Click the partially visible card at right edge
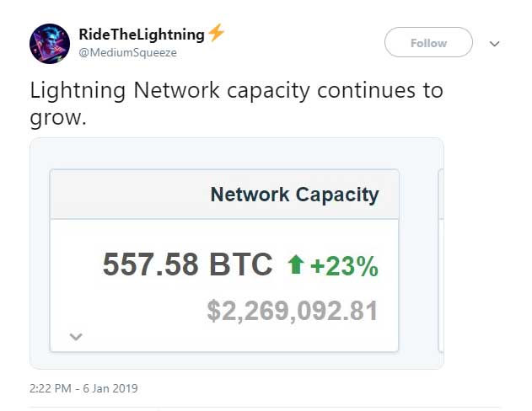Image resolution: width=532 pixels, height=411 pixels. pyautogui.click(x=440, y=259)
